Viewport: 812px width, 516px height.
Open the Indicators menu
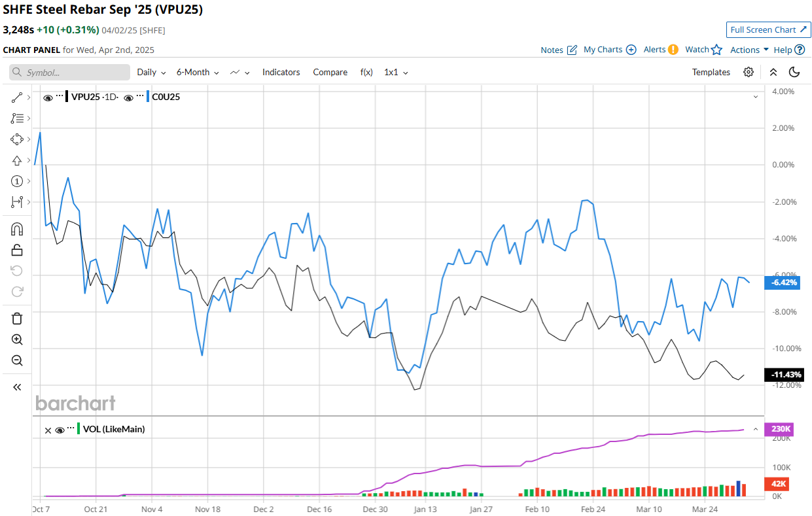pos(281,72)
